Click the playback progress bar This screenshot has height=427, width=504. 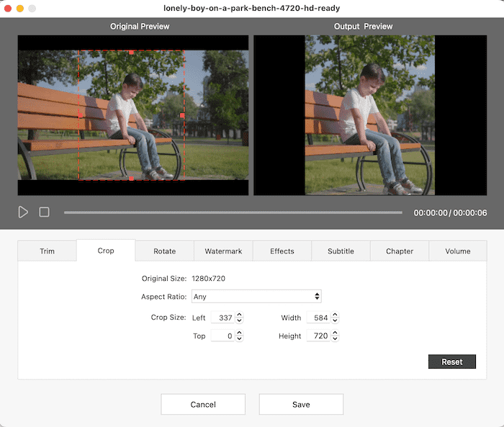coord(233,212)
